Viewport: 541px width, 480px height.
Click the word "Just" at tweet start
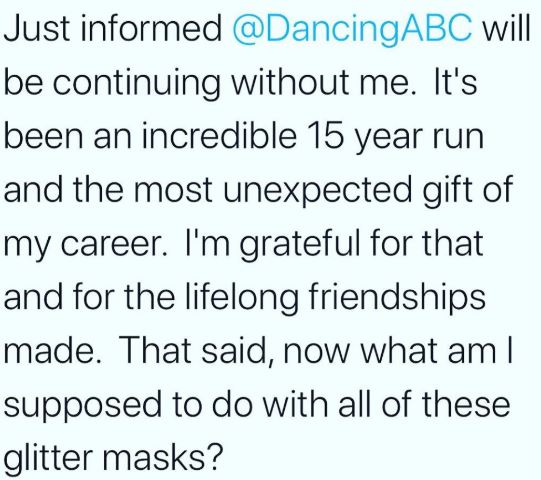[x=38, y=28]
